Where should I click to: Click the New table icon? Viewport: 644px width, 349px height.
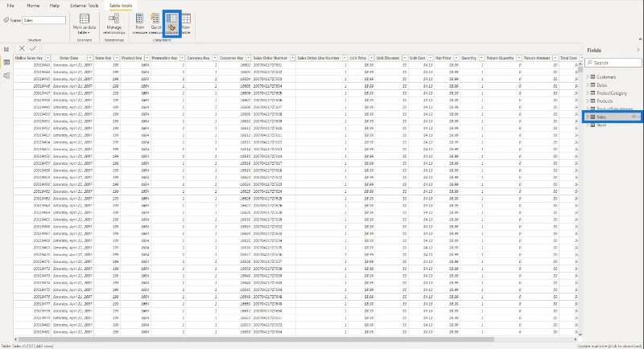point(186,18)
